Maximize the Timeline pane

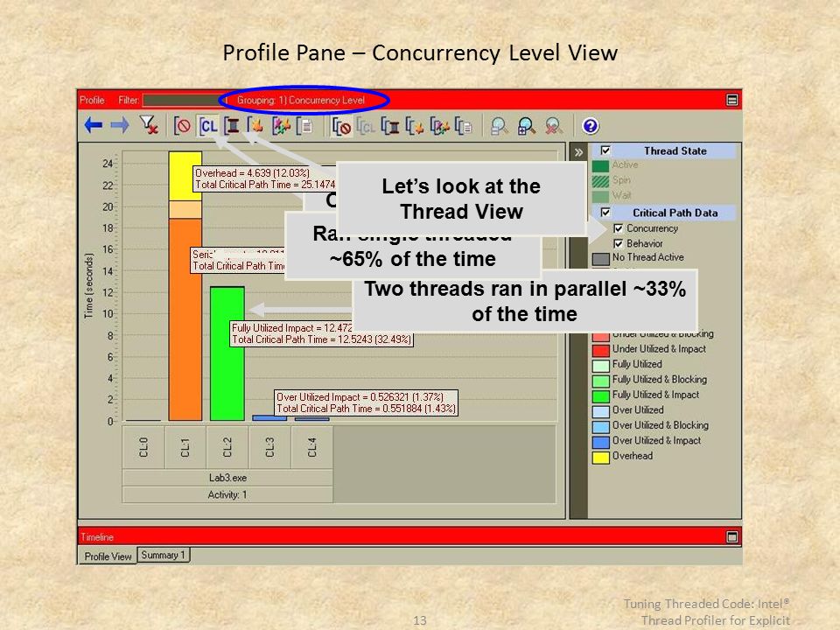coord(731,536)
